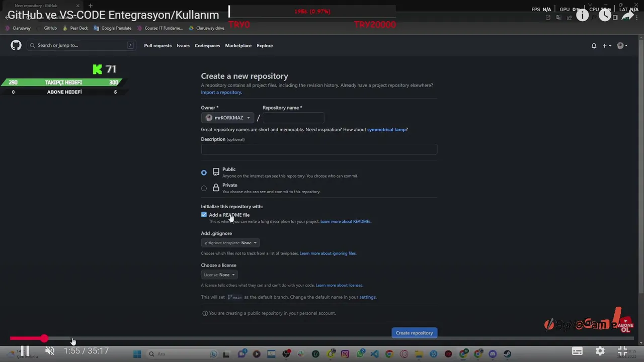Open Codespaces from the nav bar

(207, 46)
